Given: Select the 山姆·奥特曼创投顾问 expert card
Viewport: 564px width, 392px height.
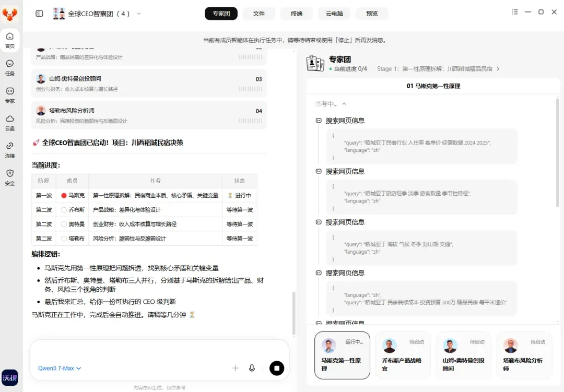Looking at the screenshot, I should click(x=464, y=355).
